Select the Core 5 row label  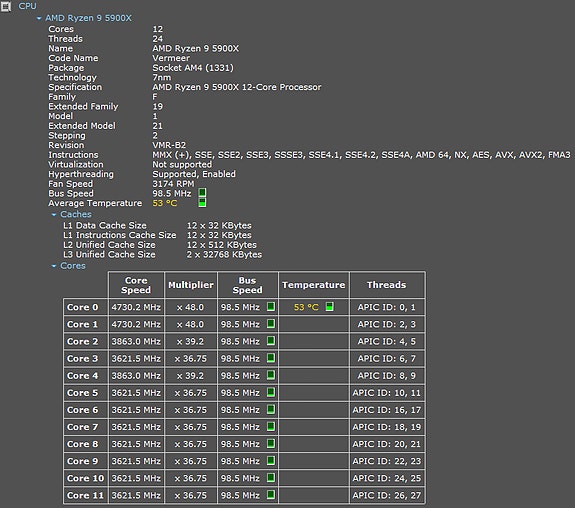click(83, 393)
